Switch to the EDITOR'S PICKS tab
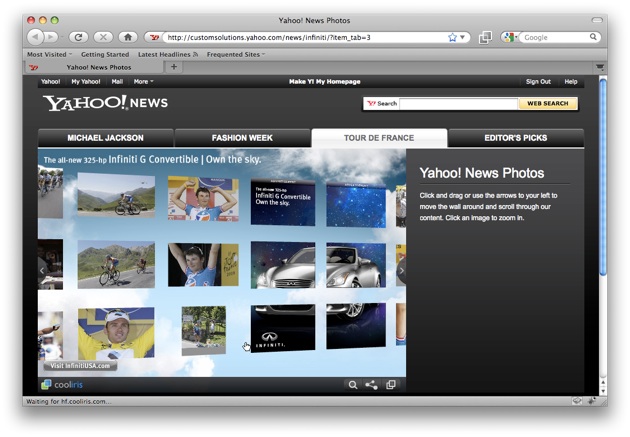 point(515,138)
